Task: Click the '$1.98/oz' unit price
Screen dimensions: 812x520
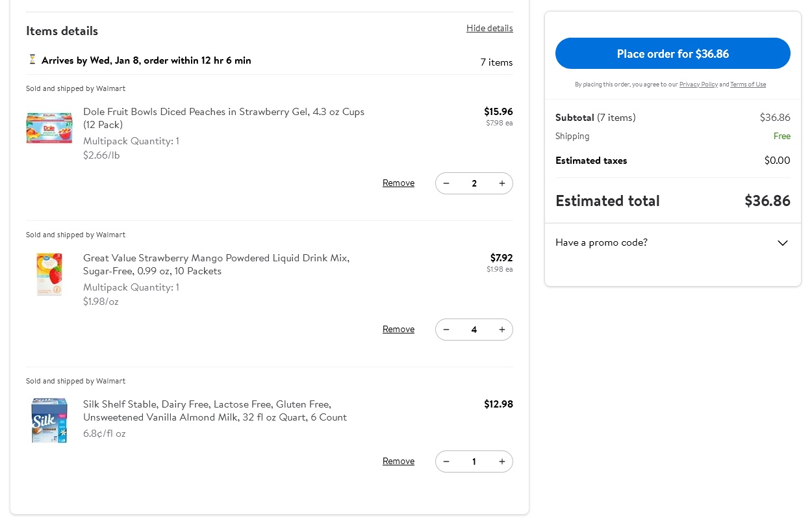Action: pyautogui.click(x=101, y=302)
